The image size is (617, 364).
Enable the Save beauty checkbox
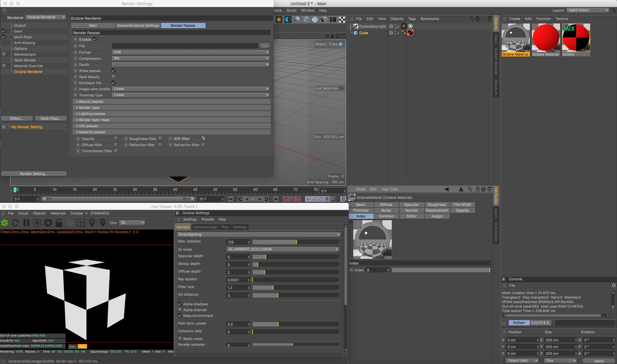[x=113, y=77]
